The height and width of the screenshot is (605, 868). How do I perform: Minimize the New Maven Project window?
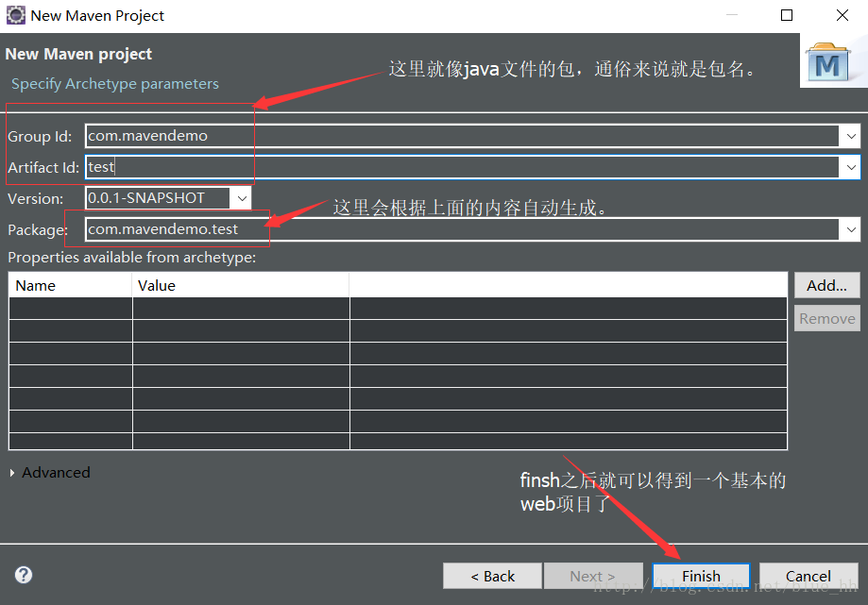(732, 15)
